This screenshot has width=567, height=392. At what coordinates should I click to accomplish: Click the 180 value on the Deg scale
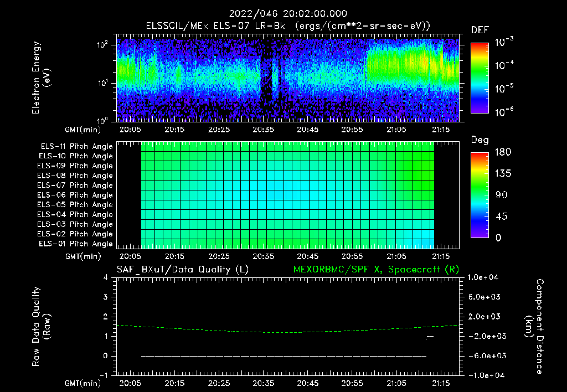tap(503, 152)
